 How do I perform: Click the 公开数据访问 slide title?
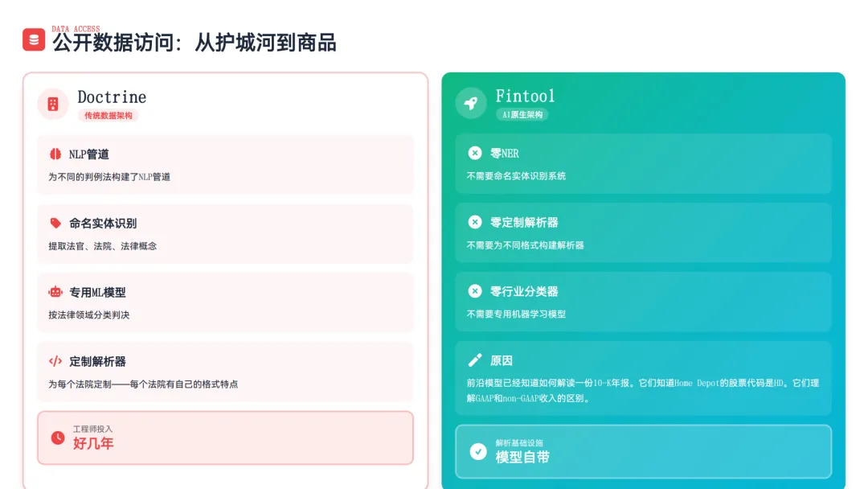pyautogui.click(x=194, y=43)
